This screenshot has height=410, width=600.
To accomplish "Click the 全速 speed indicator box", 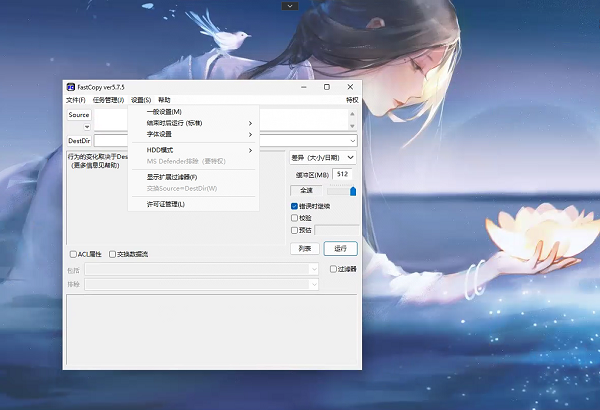I will coord(306,190).
